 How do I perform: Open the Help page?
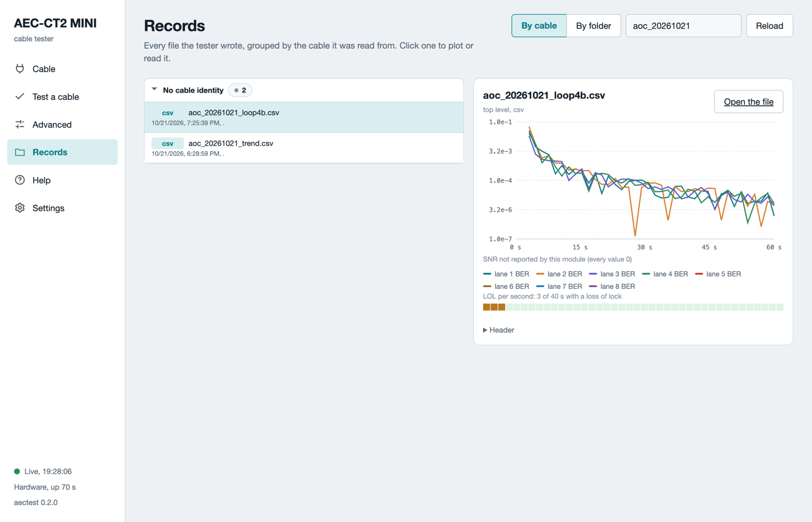coord(63,180)
